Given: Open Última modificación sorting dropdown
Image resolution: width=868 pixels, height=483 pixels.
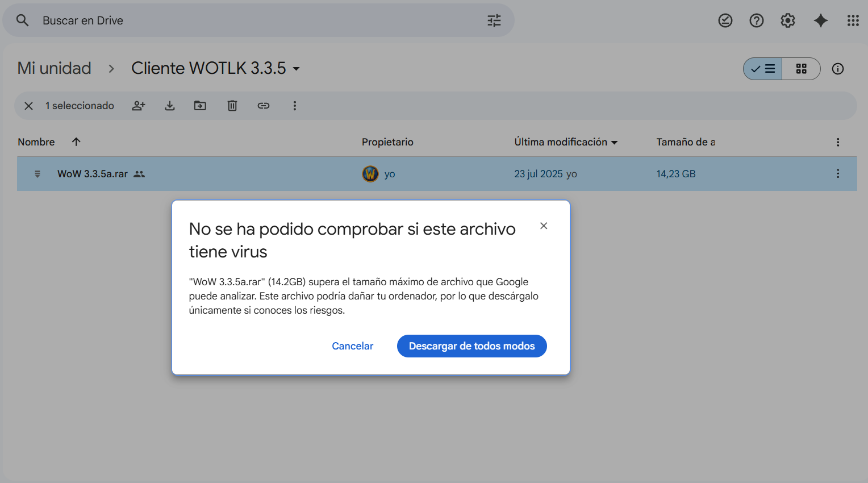Looking at the screenshot, I should tap(614, 142).
